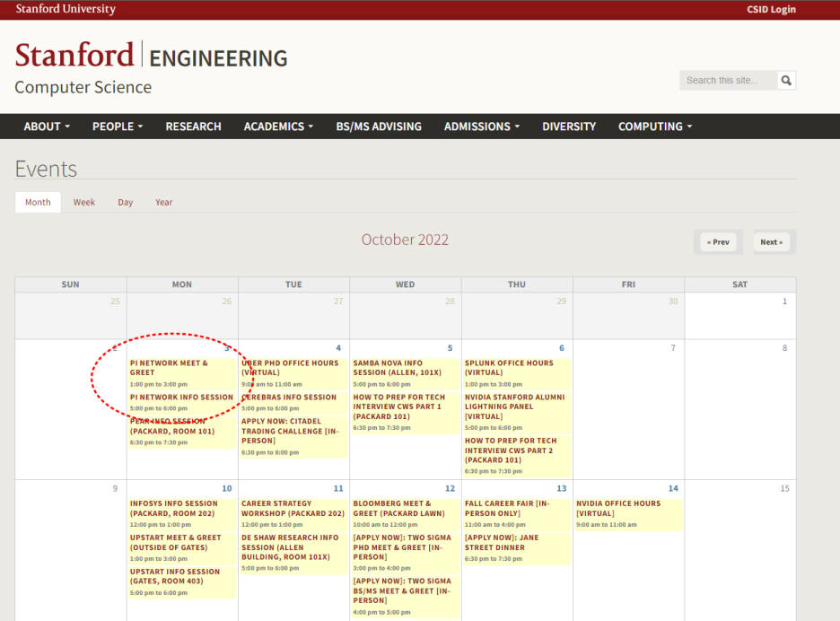Open Samba Nova Info Session event
Screen dimensions: 840x621
coord(397,368)
